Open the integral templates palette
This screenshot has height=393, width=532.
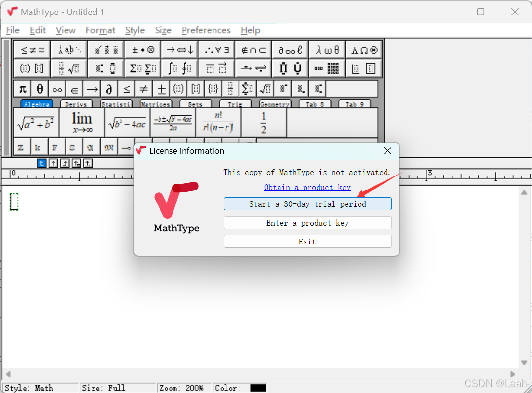point(180,68)
